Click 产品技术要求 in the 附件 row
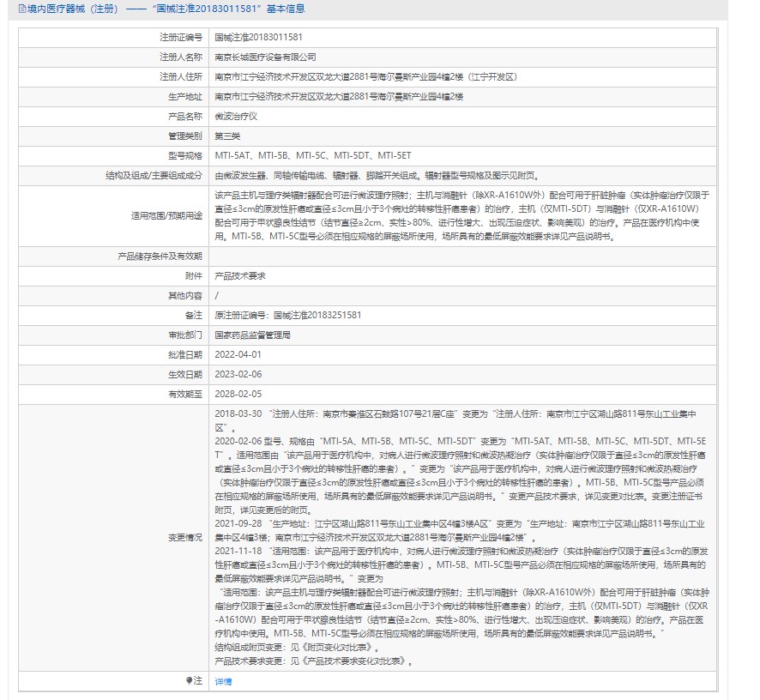The height and width of the screenshot is (700, 760). click(x=240, y=276)
